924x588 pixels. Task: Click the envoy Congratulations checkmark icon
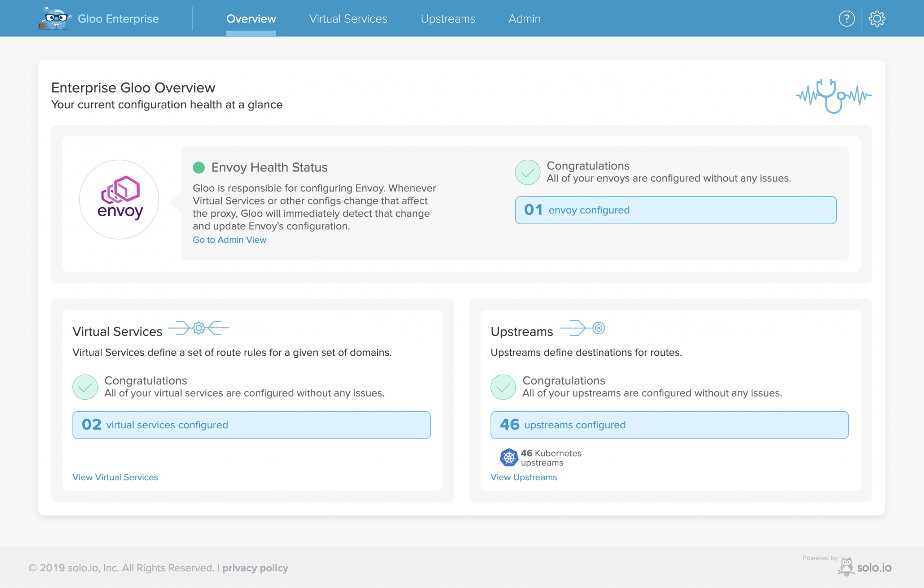pyautogui.click(x=528, y=172)
